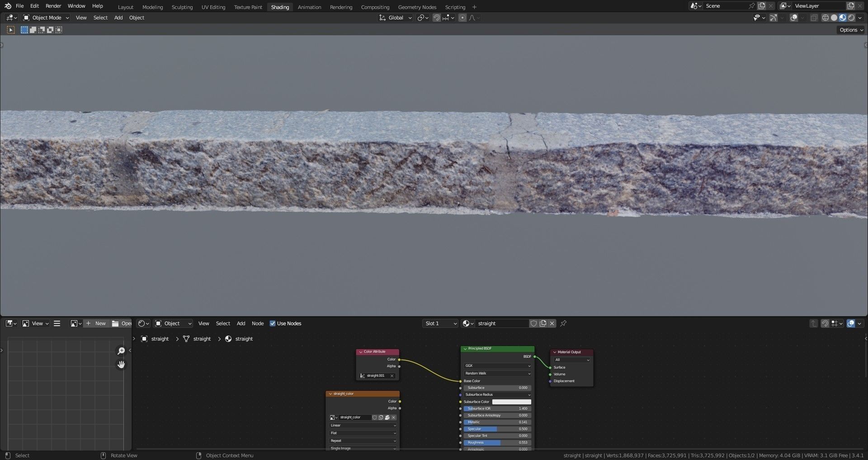Click the Blender logo icon

coord(8,6)
